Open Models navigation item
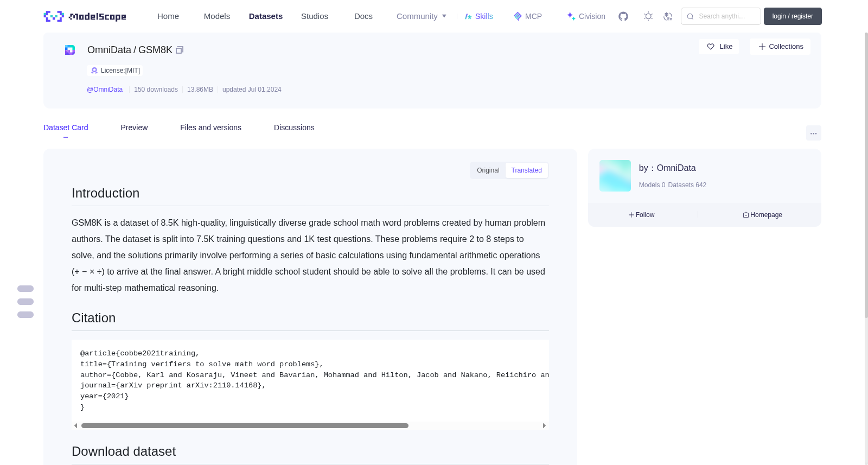Screen dimensions: 868x465 [x=217, y=16]
